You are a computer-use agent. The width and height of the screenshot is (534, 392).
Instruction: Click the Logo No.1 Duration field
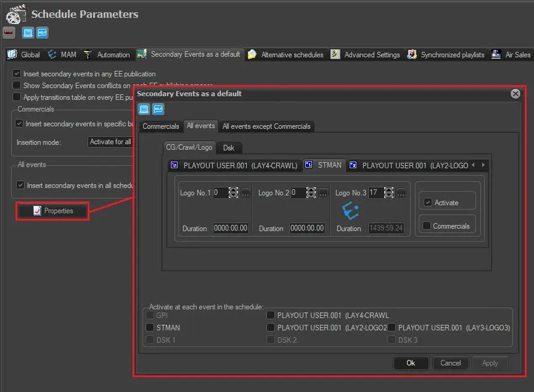click(231, 228)
